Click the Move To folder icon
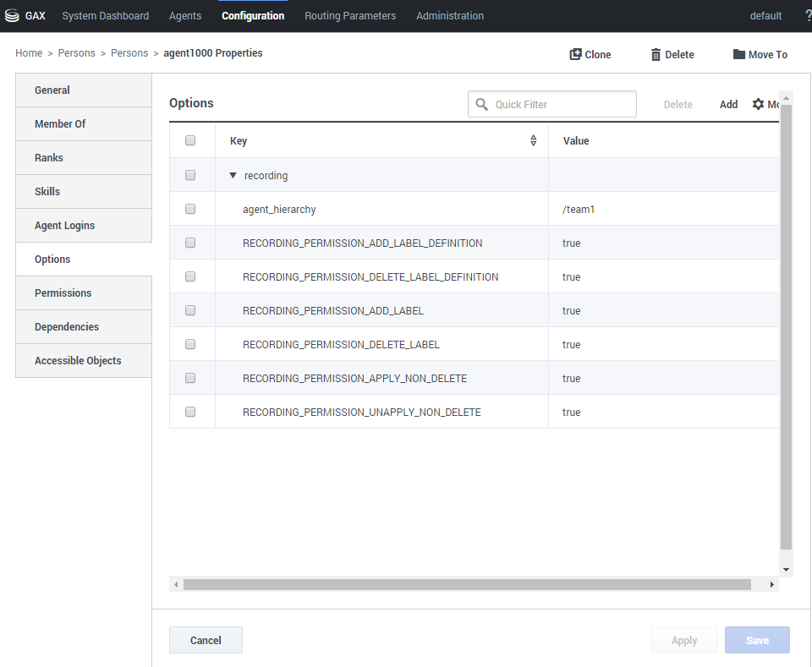This screenshot has height=667, width=812. pyautogui.click(x=739, y=54)
